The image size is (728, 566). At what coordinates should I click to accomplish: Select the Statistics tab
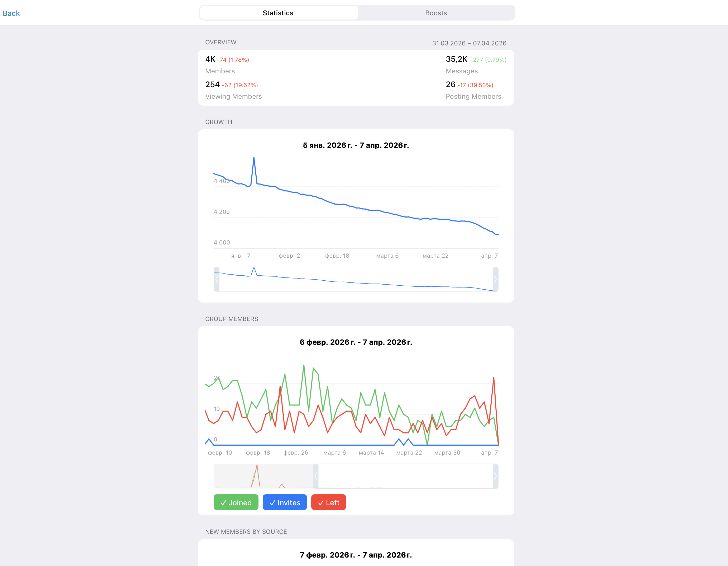pos(278,13)
